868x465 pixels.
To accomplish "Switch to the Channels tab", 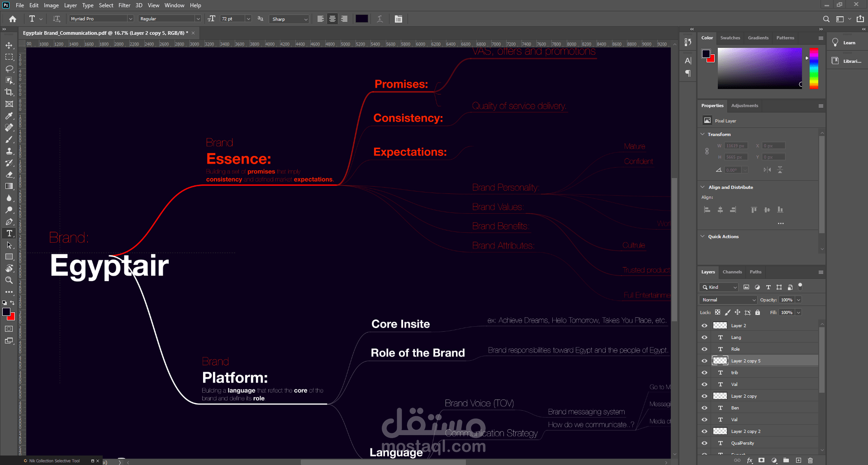I will coord(732,272).
